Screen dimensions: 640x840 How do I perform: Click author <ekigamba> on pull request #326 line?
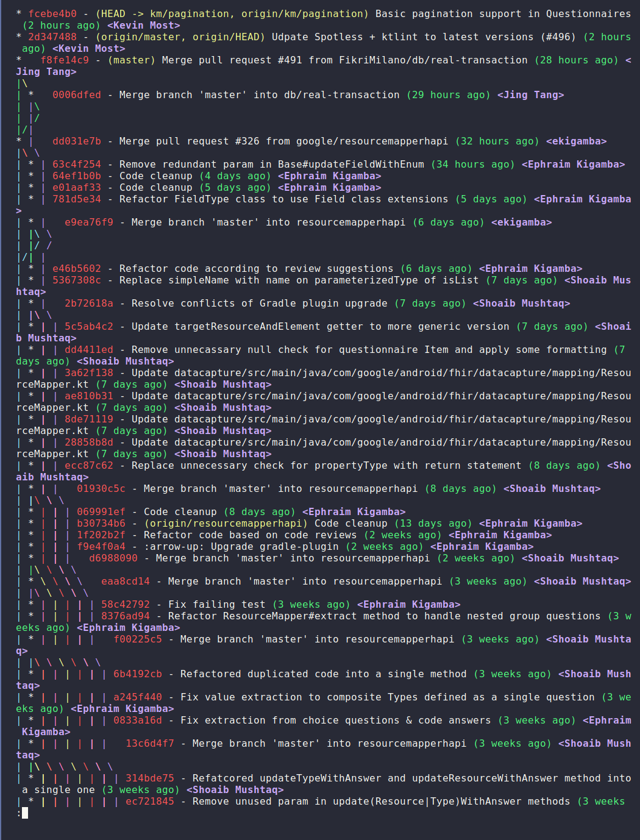(577, 141)
